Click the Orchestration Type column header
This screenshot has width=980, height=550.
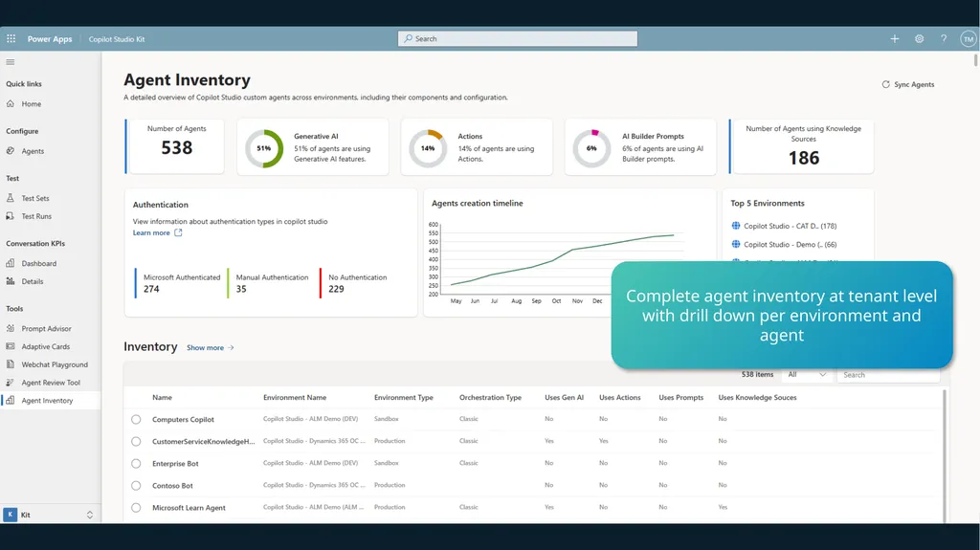point(490,398)
